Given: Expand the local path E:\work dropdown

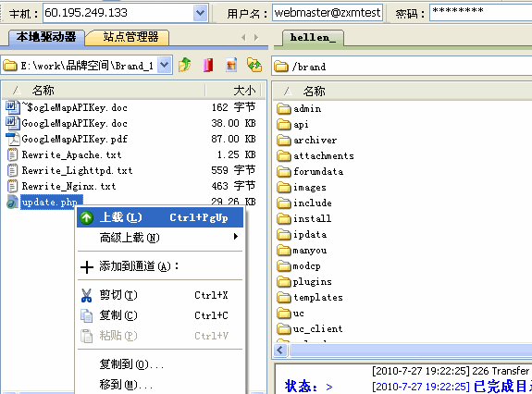Looking at the screenshot, I should [x=164, y=65].
